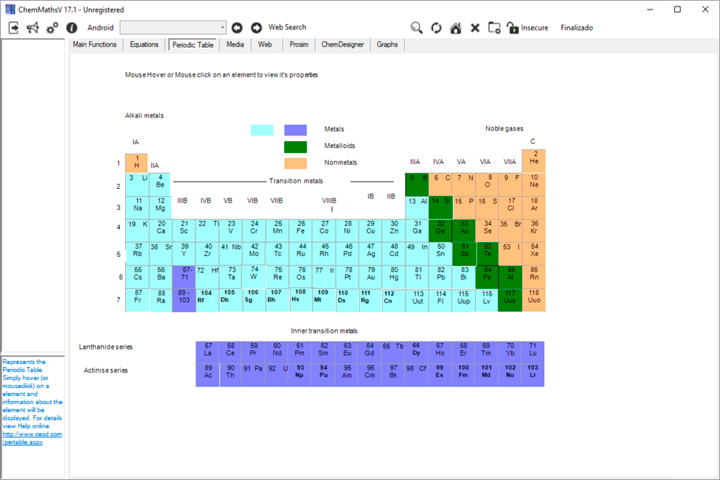Click Chlorine cell 17 Cl

[x=511, y=208]
